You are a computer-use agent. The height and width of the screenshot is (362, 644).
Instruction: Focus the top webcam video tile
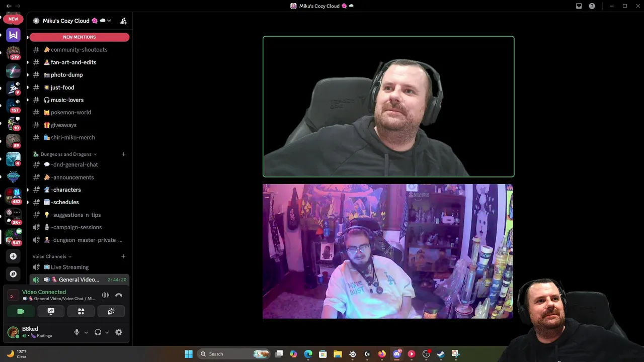pyautogui.click(x=388, y=107)
